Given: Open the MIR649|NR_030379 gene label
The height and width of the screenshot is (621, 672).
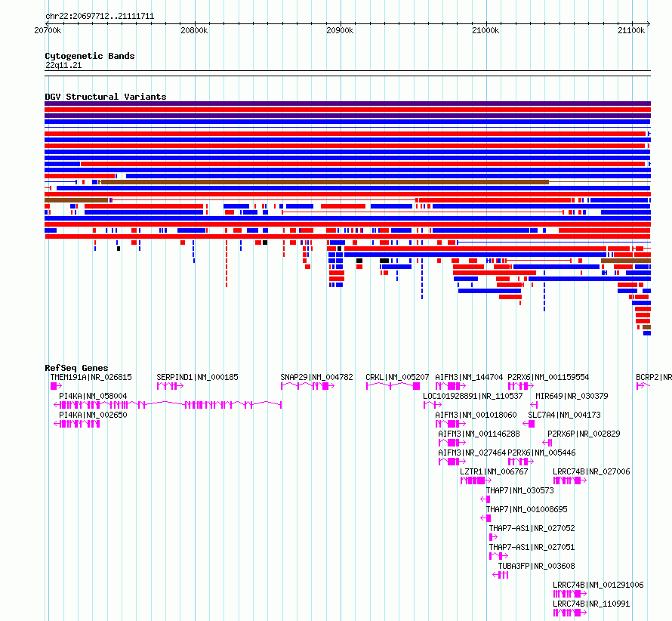Looking at the screenshot, I should point(572,396).
